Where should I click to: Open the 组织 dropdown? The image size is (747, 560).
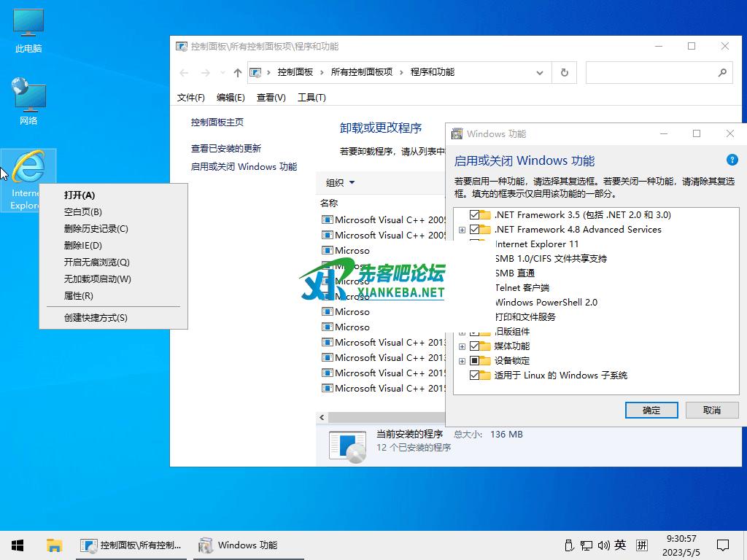[x=340, y=183]
